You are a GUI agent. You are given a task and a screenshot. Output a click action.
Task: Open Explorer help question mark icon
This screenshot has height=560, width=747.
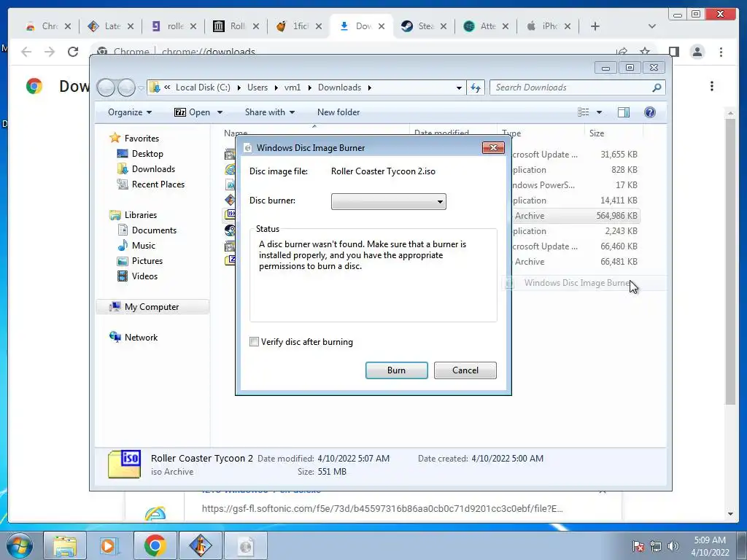[649, 112]
